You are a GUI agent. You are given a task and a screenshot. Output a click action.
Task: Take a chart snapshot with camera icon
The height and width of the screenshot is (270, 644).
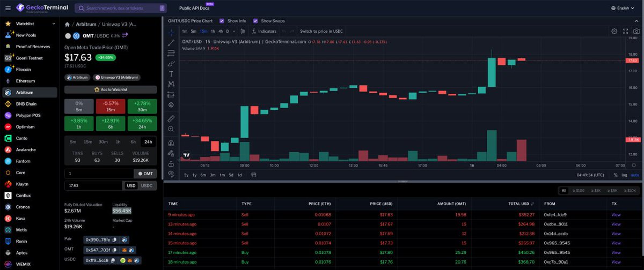point(636,31)
